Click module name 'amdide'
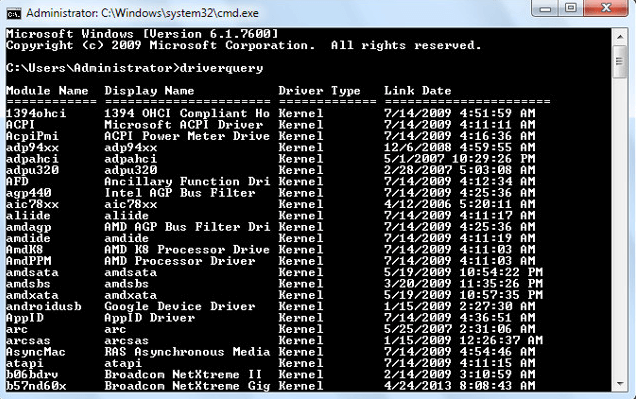 coord(28,238)
